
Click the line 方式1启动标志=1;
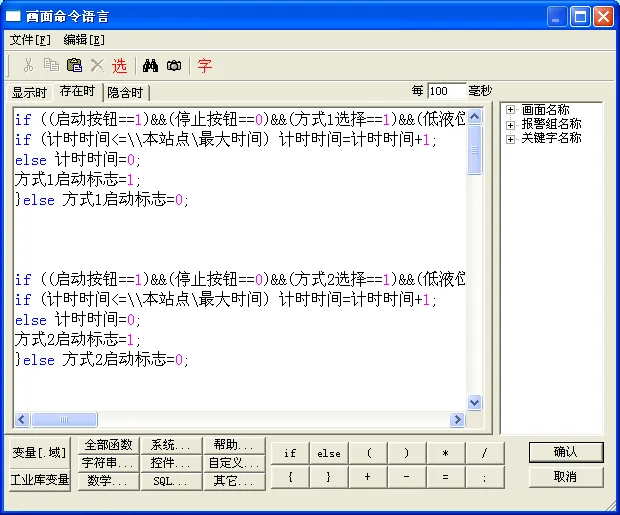[x=78, y=180]
